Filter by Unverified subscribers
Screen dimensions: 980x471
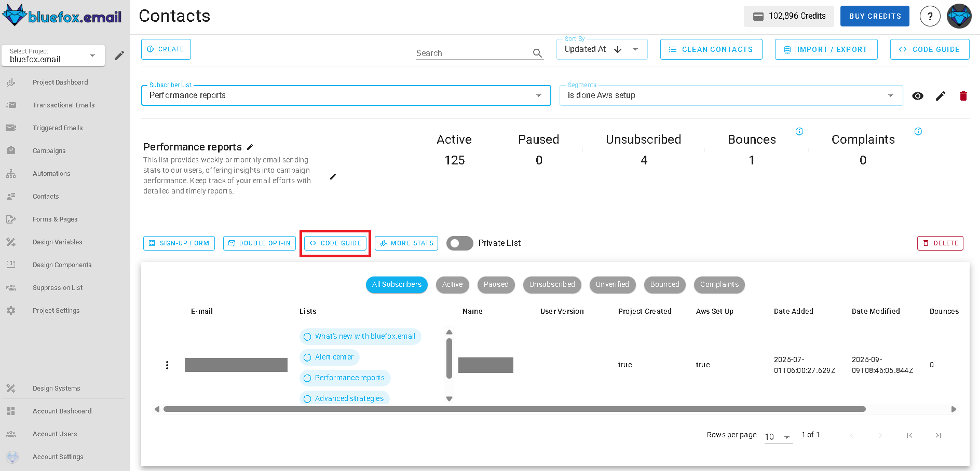pyautogui.click(x=612, y=285)
